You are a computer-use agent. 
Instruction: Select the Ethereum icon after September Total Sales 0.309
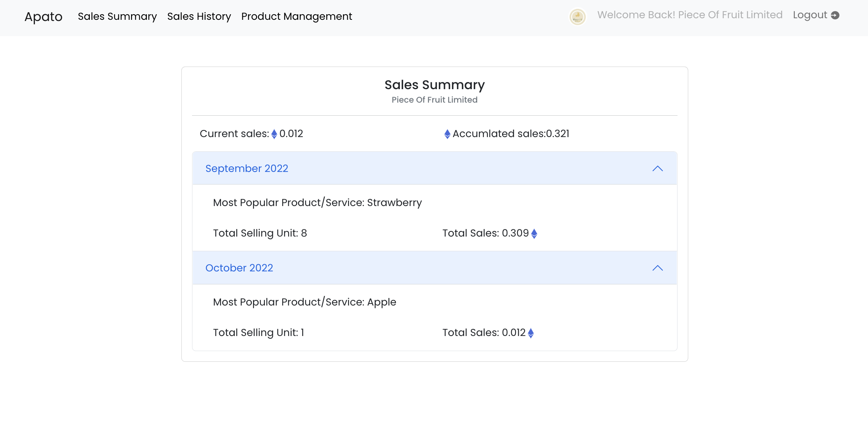click(x=535, y=233)
